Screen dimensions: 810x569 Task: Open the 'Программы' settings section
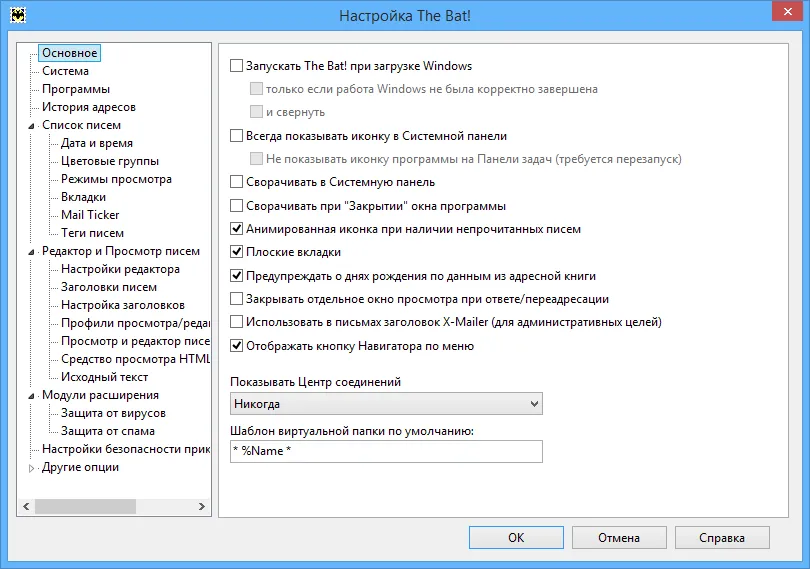[x=76, y=89]
